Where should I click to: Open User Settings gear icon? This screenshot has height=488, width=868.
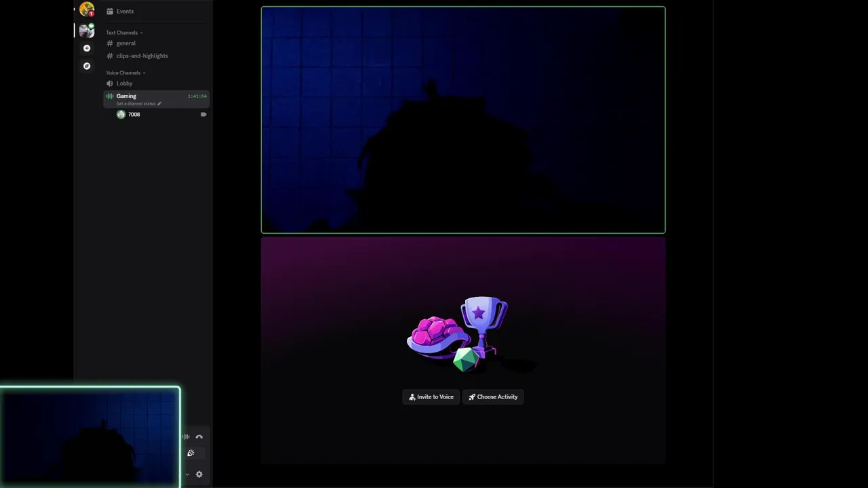[199, 474]
